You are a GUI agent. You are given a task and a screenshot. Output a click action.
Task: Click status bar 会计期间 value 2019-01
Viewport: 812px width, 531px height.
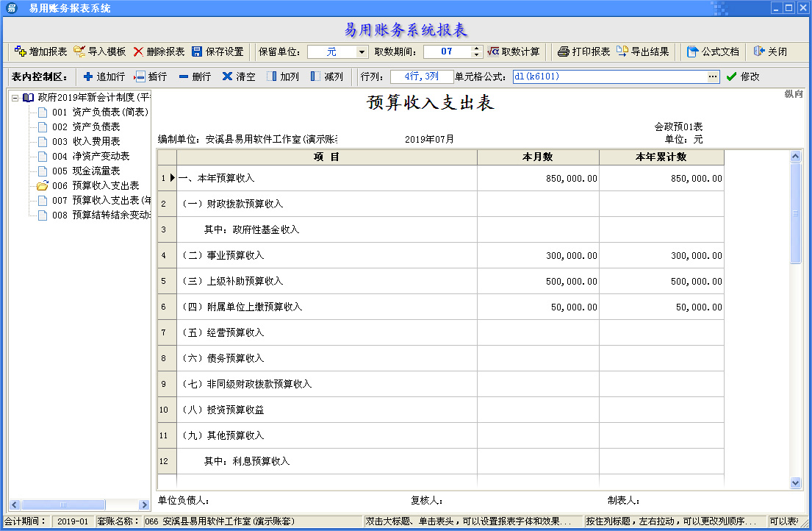point(73,521)
